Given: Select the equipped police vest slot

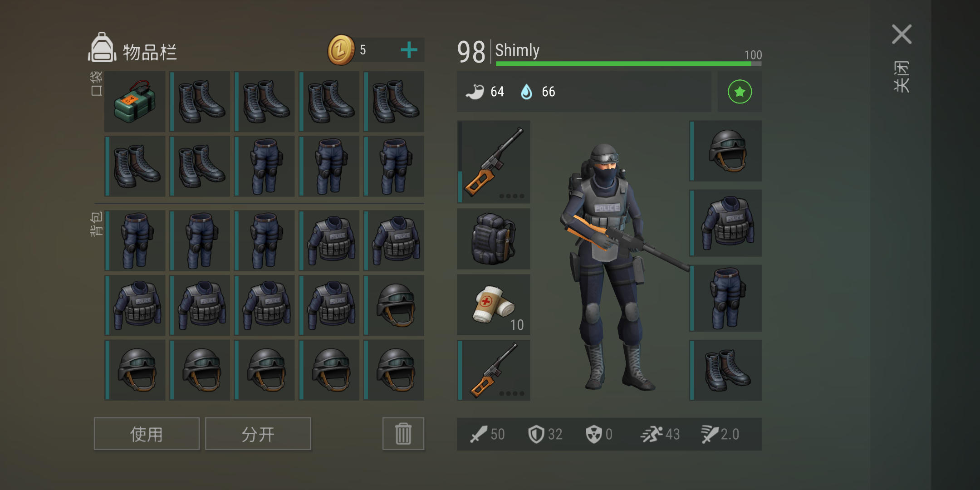Looking at the screenshot, I should click(726, 223).
